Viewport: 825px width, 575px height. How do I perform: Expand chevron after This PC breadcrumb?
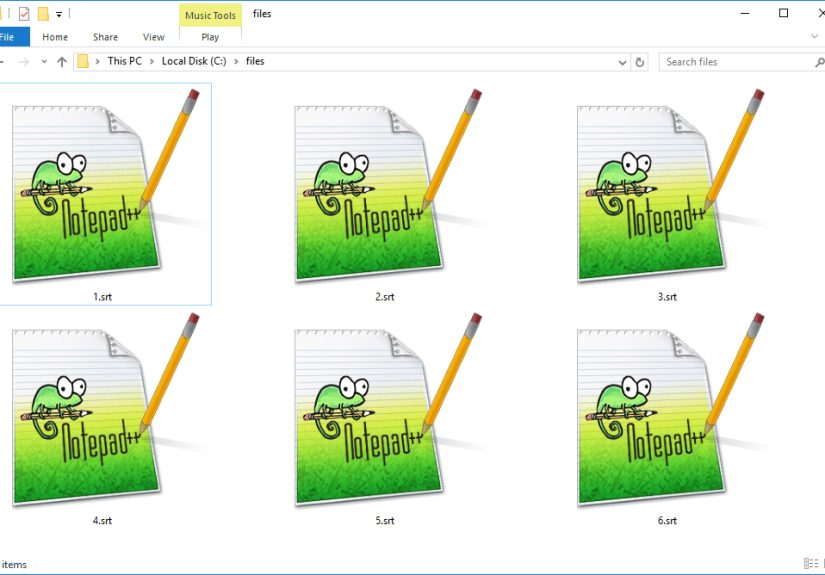click(x=152, y=62)
